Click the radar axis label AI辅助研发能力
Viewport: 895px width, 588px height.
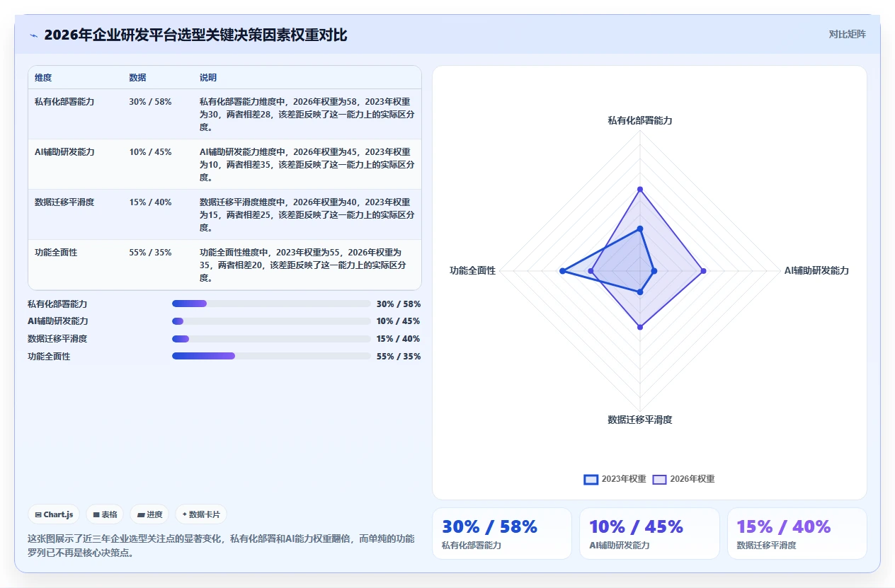click(x=816, y=270)
